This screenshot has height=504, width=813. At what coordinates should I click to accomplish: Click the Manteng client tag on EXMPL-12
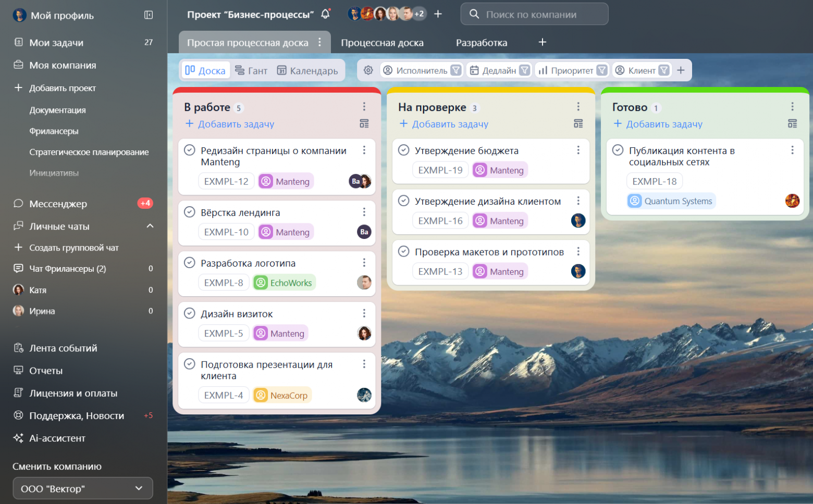[x=286, y=181]
